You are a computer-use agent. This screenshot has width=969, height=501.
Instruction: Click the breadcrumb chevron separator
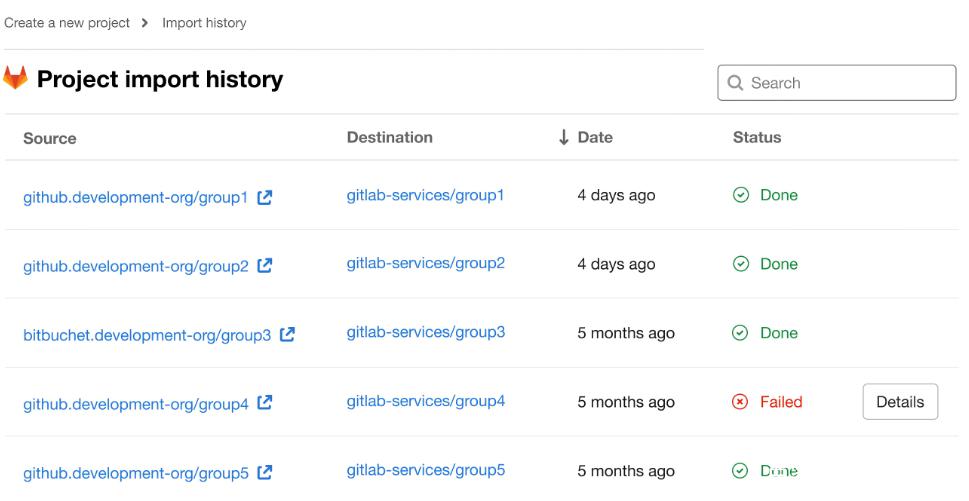[145, 23]
